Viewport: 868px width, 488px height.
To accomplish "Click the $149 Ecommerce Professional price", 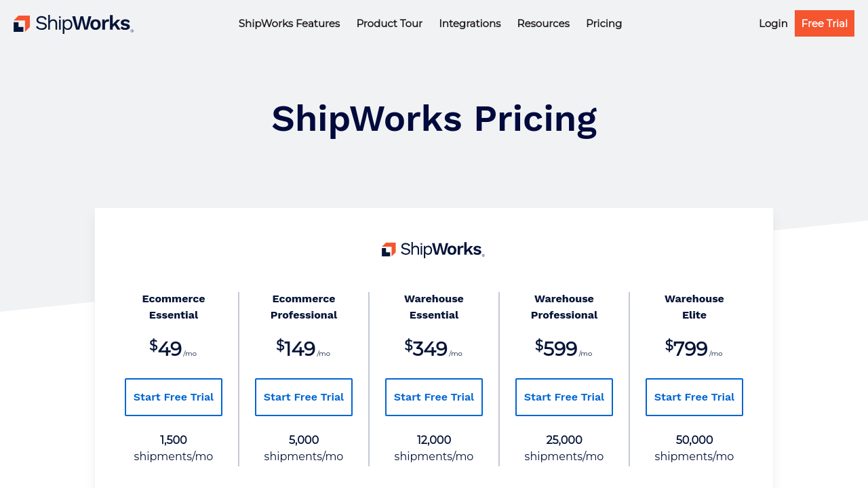I will (x=300, y=348).
